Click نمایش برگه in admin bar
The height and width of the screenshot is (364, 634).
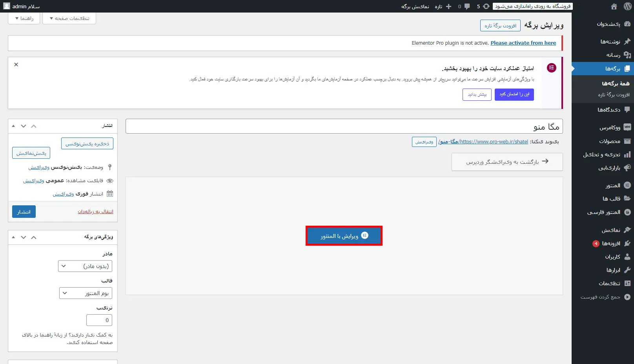coord(415,6)
